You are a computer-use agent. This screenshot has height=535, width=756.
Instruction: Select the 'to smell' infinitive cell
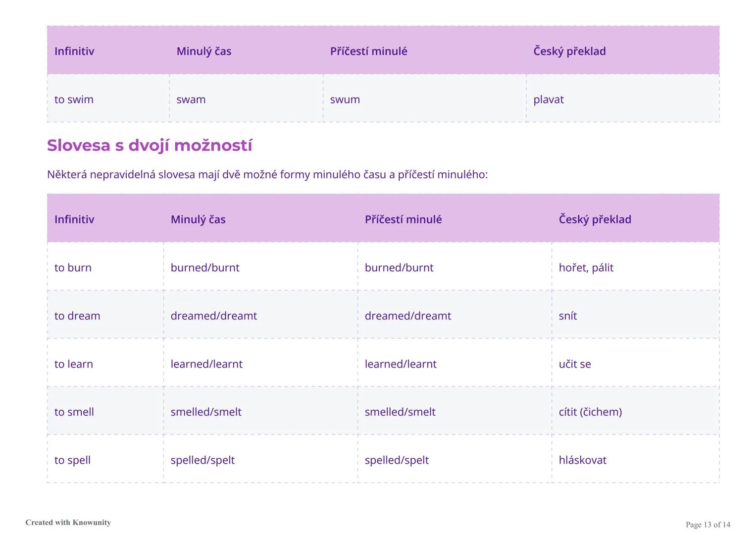point(74,412)
